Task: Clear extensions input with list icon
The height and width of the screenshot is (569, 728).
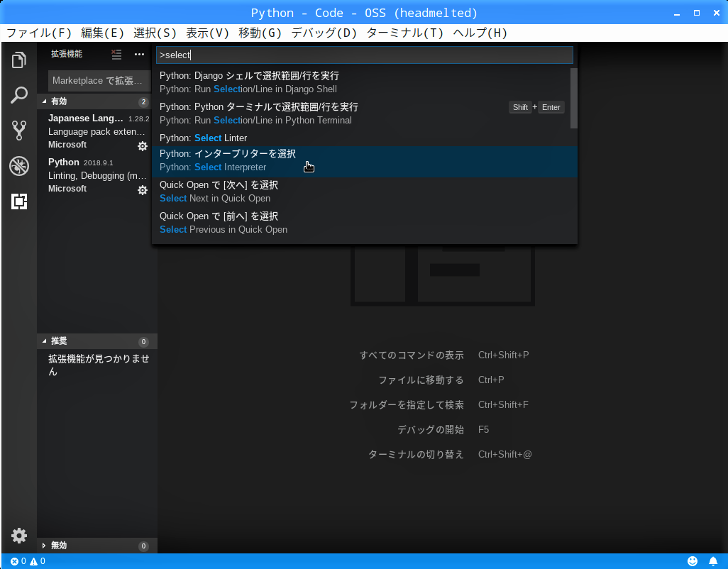Action: tap(116, 55)
